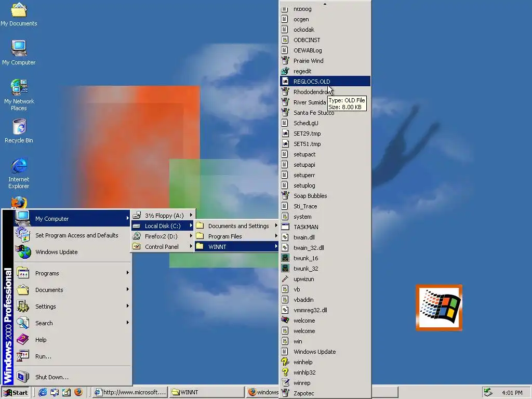
Task: Click the Shut Down icon in Start menu
Action: (x=23, y=377)
